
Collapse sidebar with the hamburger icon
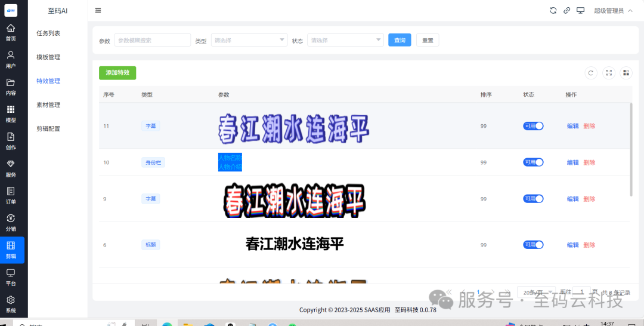coord(98,10)
